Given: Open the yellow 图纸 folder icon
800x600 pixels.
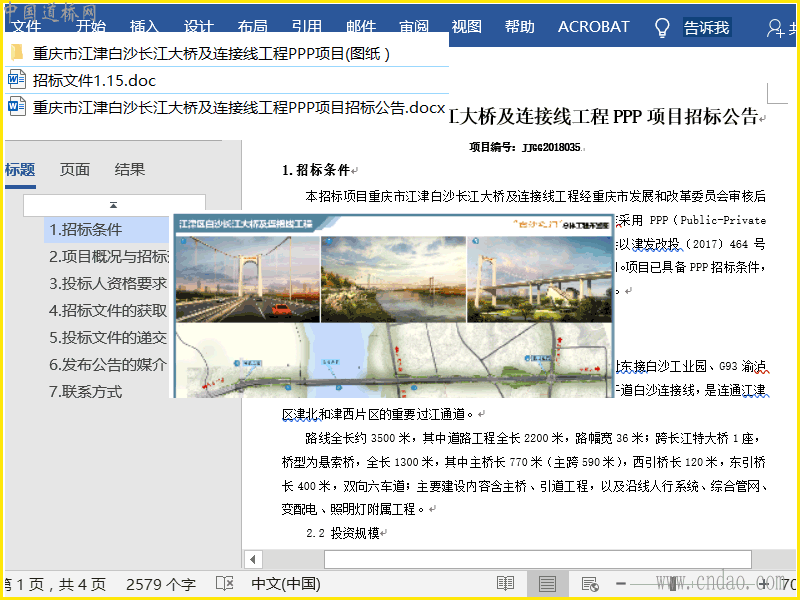Looking at the screenshot, I should click(x=17, y=53).
